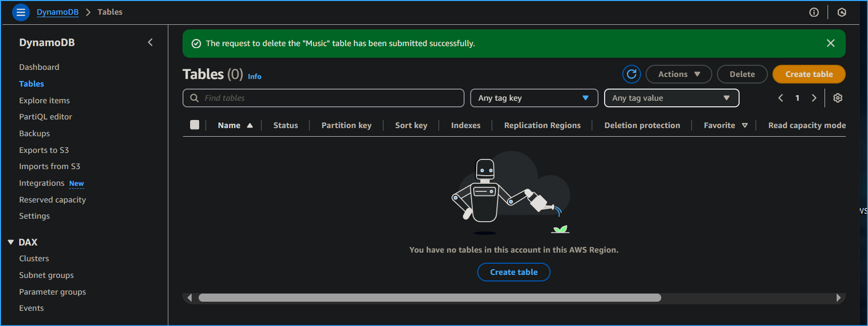Dismiss the green success notification

830,44
